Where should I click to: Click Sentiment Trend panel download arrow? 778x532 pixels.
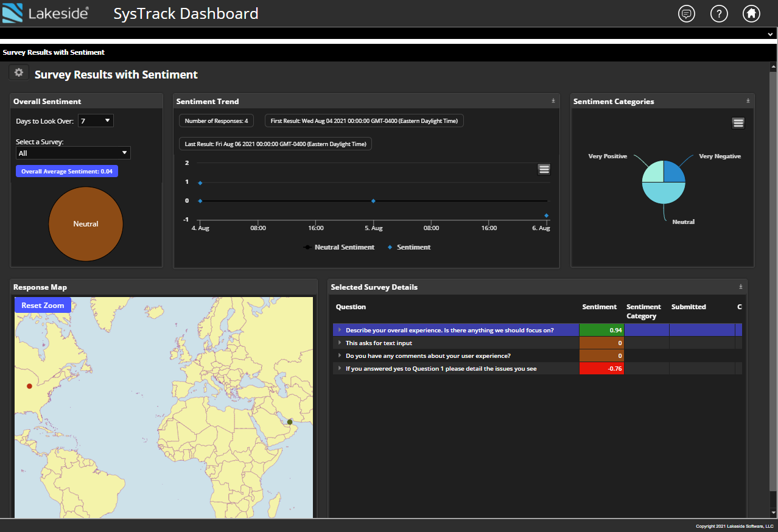tap(553, 101)
